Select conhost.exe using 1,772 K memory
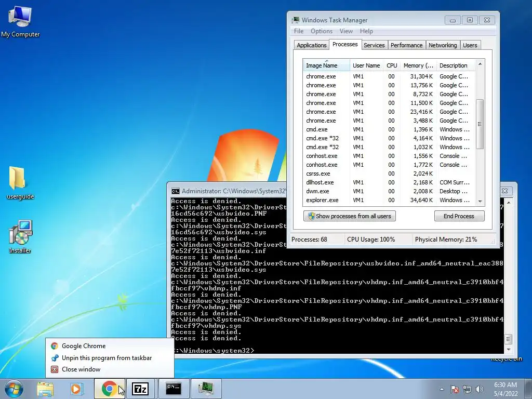The width and height of the screenshot is (532, 399). point(389,165)
